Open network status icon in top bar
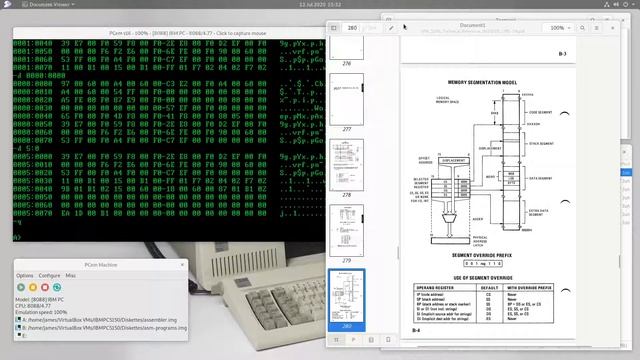 pos(607,4)
